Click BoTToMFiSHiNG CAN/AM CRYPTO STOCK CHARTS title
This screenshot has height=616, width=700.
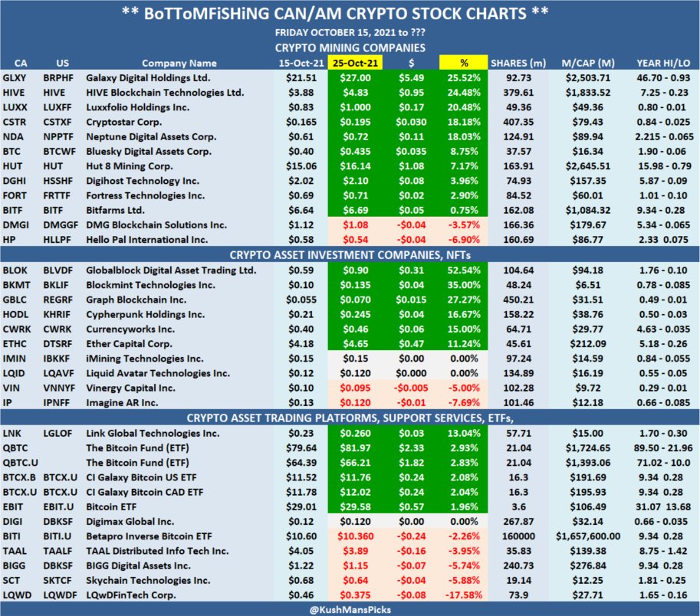335,14
